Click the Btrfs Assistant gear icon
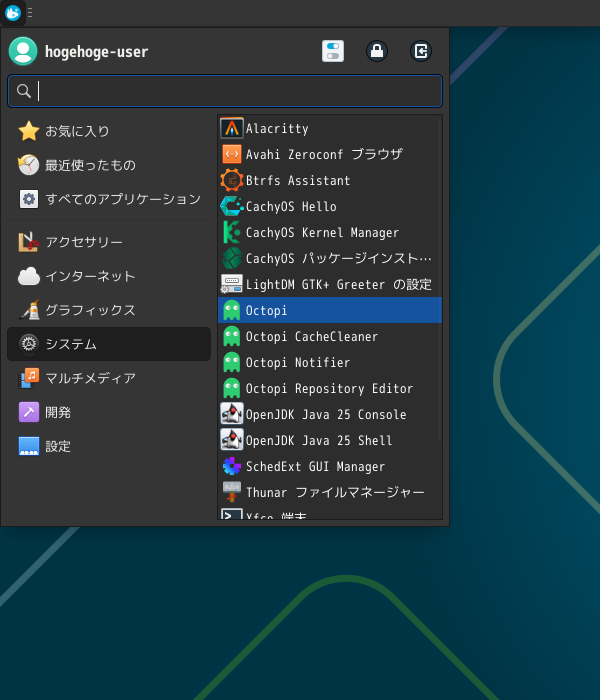The height and width of the screenshot is (700, 600). click(232, 180)
